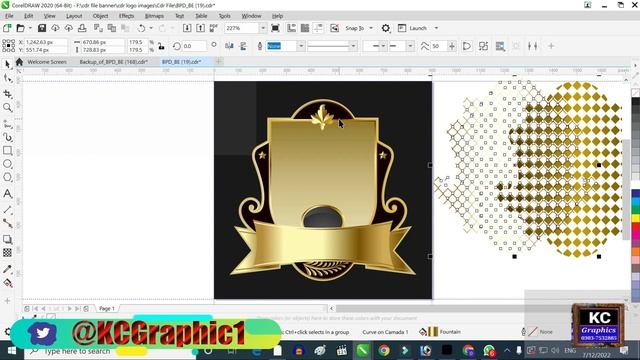Select the Freehand tool
Viewport: 640px width, 360px height.
pyautogui.click(x=7, y=124)
